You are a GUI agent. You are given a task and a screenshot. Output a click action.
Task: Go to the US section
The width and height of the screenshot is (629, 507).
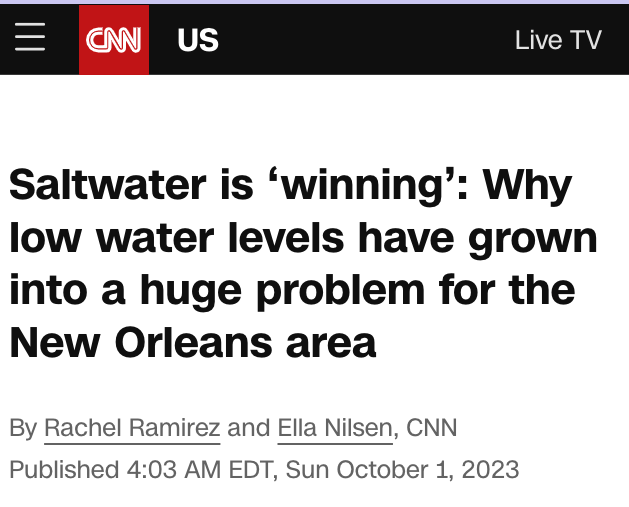click(x=197, y=40)
